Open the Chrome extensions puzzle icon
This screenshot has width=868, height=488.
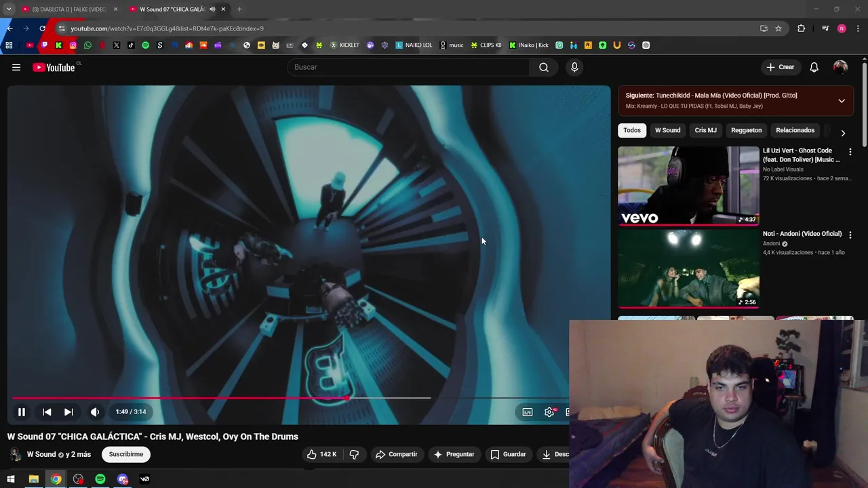tap(802, 28)
